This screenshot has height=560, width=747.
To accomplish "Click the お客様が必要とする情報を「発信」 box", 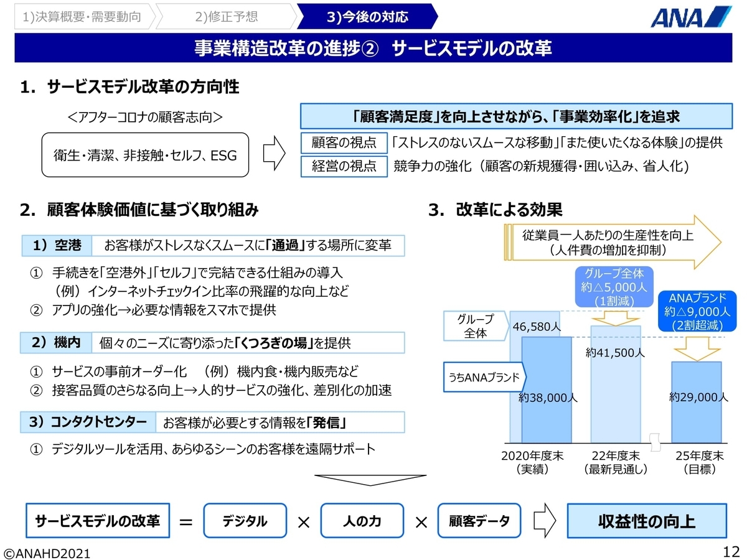I will tap(280, 422).
